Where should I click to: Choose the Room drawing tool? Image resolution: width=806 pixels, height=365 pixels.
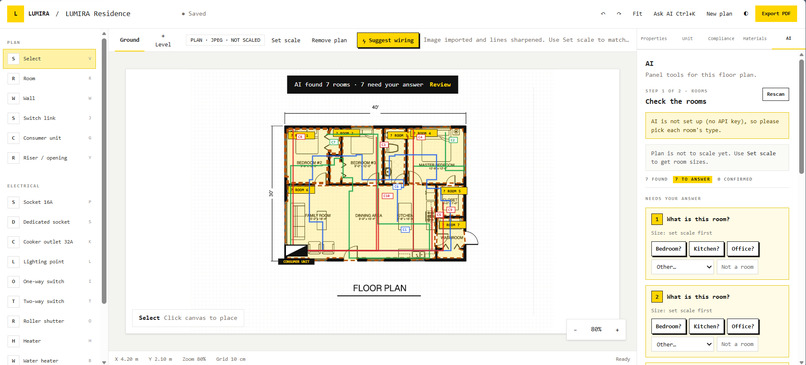(x=49, y=79)
